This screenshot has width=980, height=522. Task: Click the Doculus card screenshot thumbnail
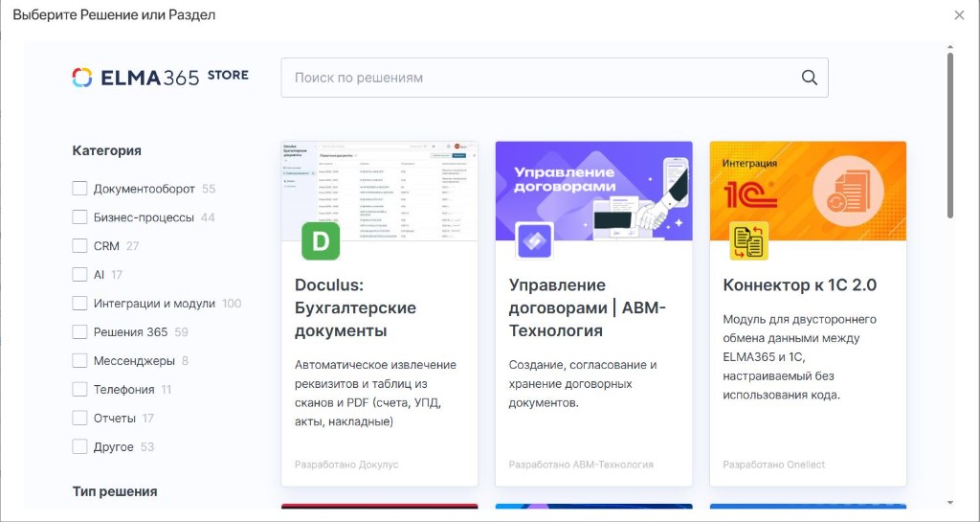(379, 191)
